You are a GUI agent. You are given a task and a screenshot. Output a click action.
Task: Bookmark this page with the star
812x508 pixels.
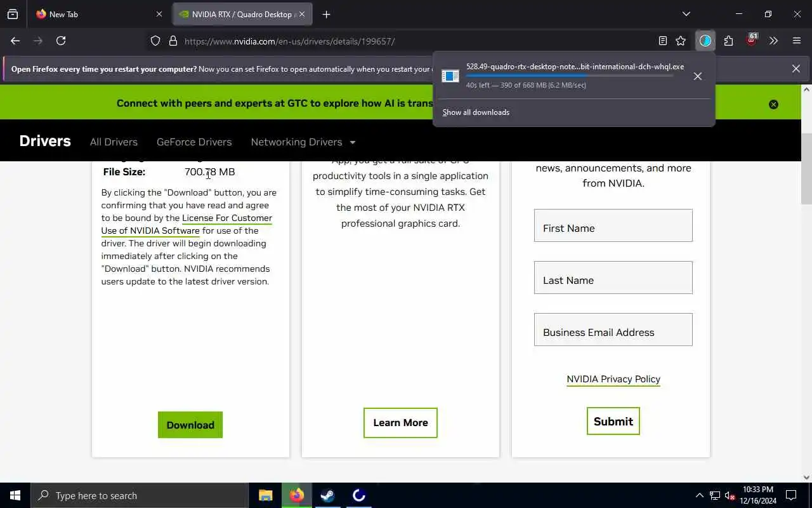pos(681,41)
